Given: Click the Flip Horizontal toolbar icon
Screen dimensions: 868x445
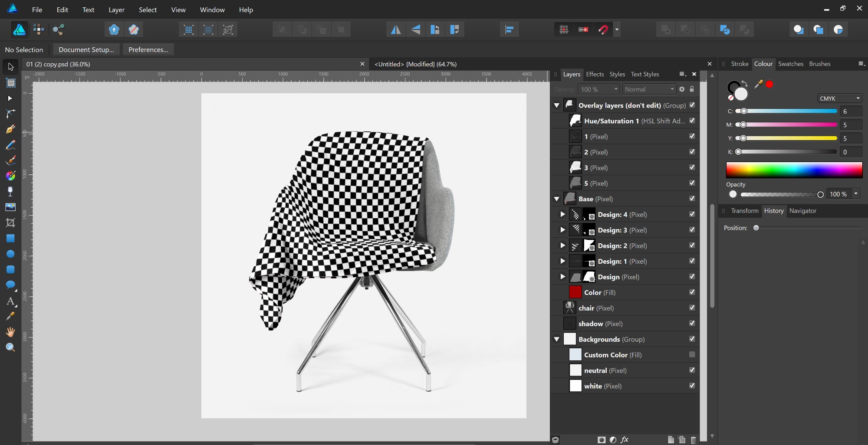Looking at the screenshot, I should point(395,29).
